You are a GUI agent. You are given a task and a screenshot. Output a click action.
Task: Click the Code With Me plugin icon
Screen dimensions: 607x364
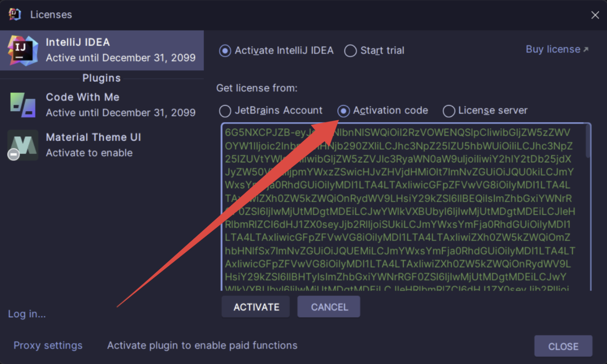pyautogui.click(x=22, y=104)
